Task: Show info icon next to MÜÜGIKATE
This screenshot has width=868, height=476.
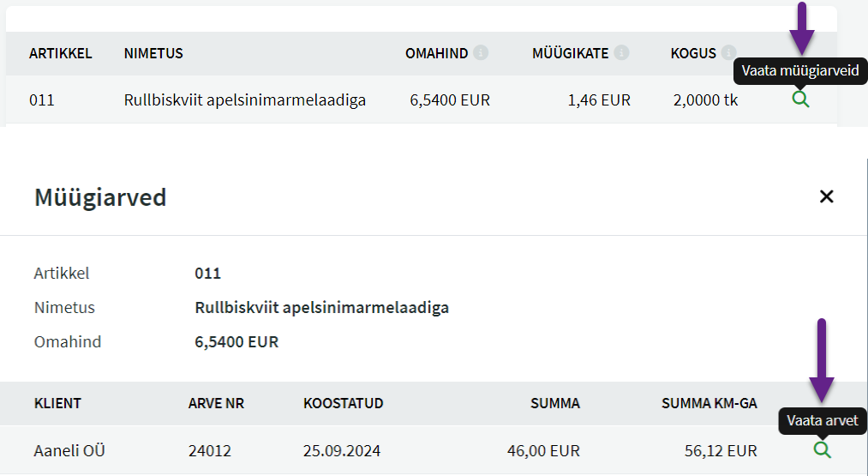Action: click(x=622, y=52)
